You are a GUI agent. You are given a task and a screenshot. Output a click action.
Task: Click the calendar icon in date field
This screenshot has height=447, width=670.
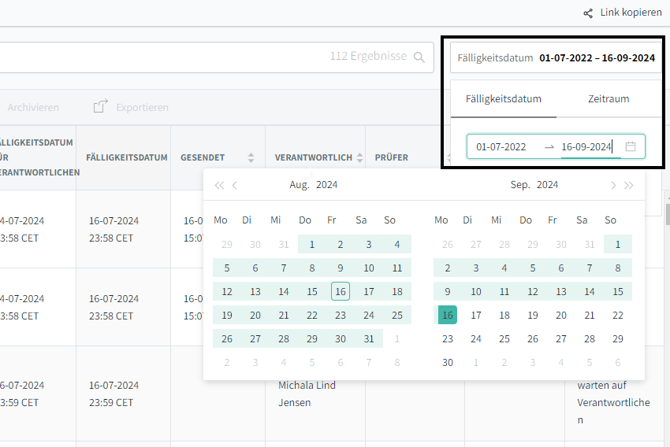630,147
